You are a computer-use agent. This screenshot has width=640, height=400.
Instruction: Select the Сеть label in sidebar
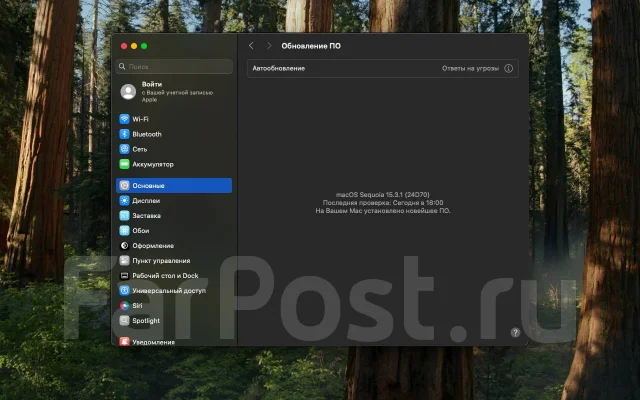pyautogui.click(x=140, y=149)
